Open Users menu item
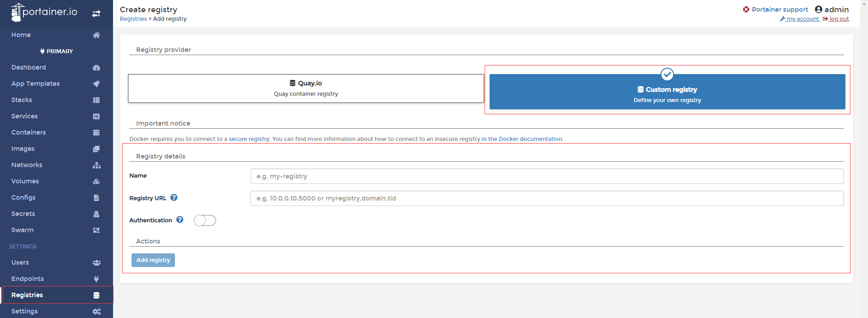The height and width of the screenshot is (318, 868). (57, 262)
